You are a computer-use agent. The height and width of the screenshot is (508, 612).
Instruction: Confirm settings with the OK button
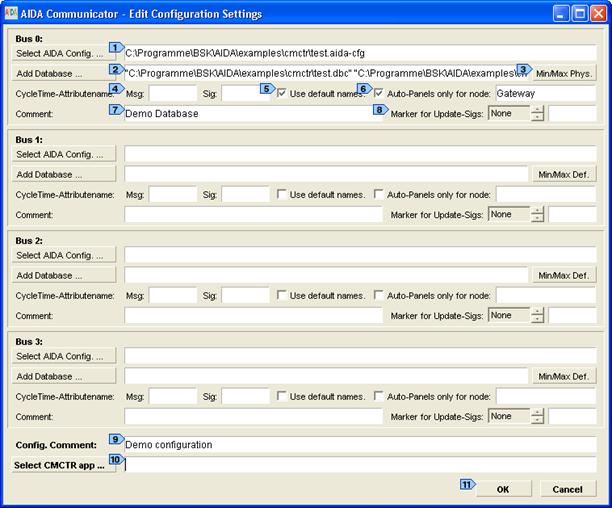[503, 489]
